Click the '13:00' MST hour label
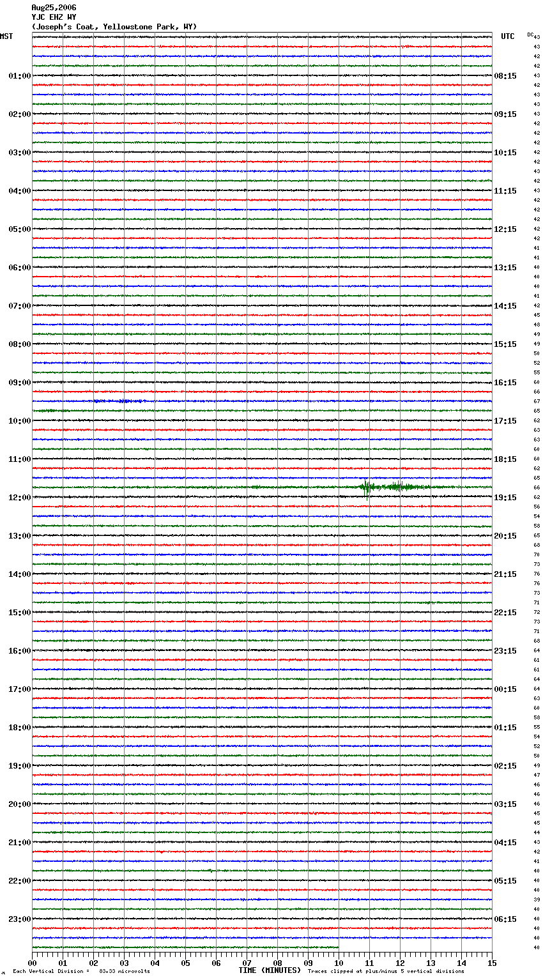 click(x=20, y=536)
